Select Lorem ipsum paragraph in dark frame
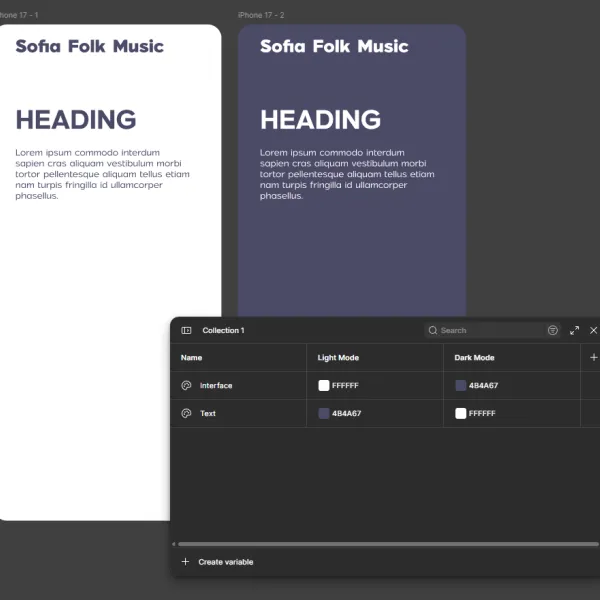600x600 pixels. click(x=347, y=174)
